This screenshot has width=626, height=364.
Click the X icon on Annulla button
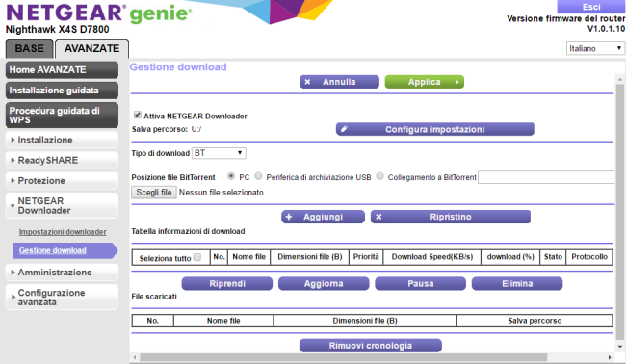307,82
